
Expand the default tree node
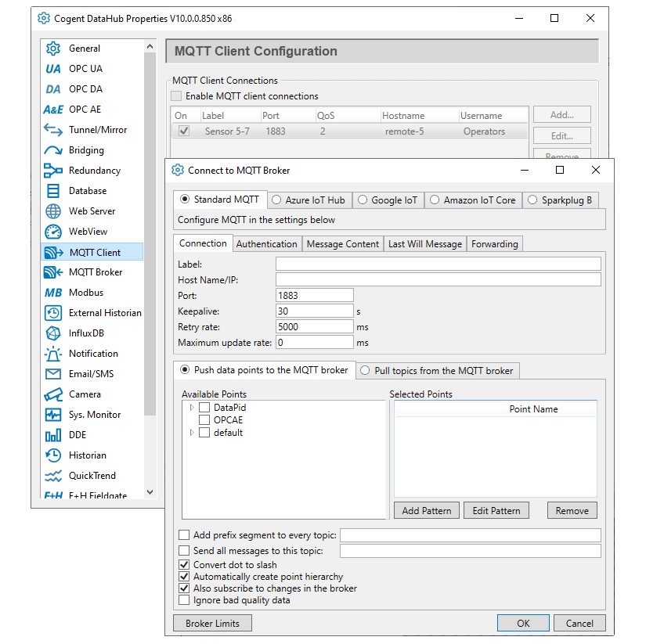tap(192, 433)
